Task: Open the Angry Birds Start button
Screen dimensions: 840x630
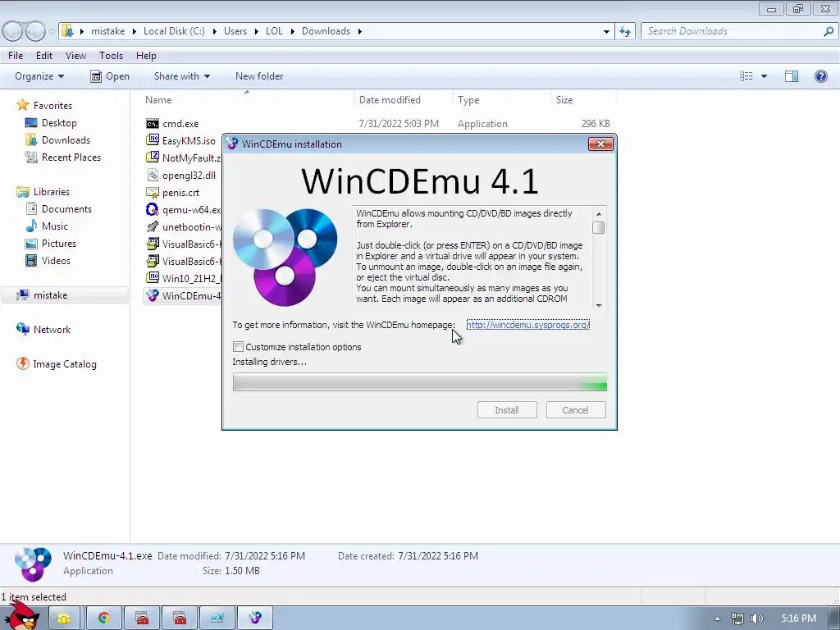Action: 21,617
